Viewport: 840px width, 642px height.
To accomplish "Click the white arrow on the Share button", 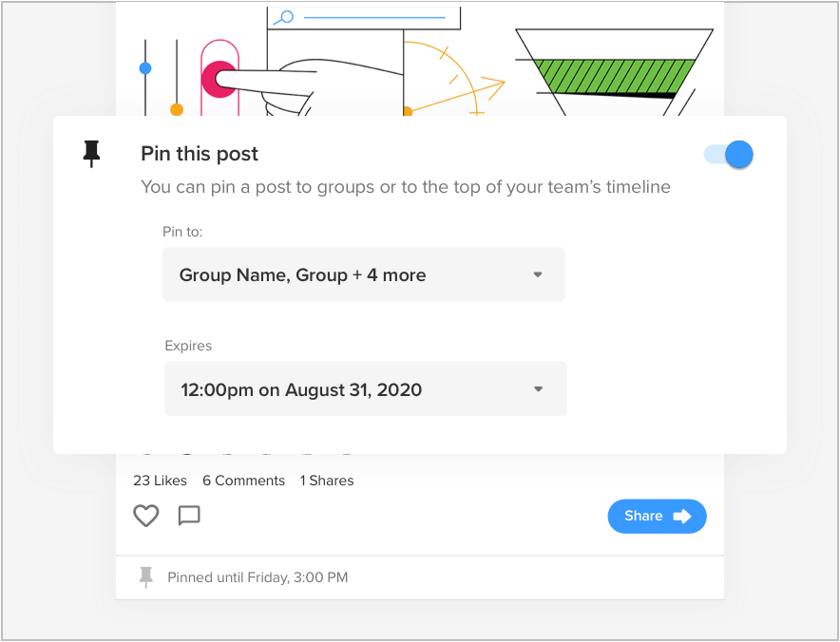I will coord(682,517).
